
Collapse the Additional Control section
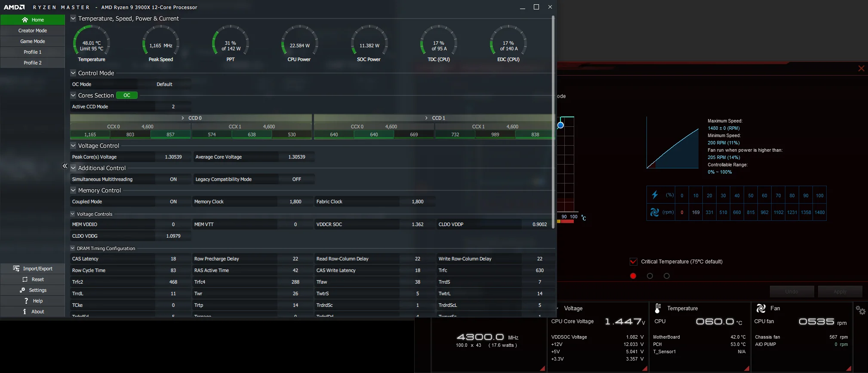click(73, 168)
